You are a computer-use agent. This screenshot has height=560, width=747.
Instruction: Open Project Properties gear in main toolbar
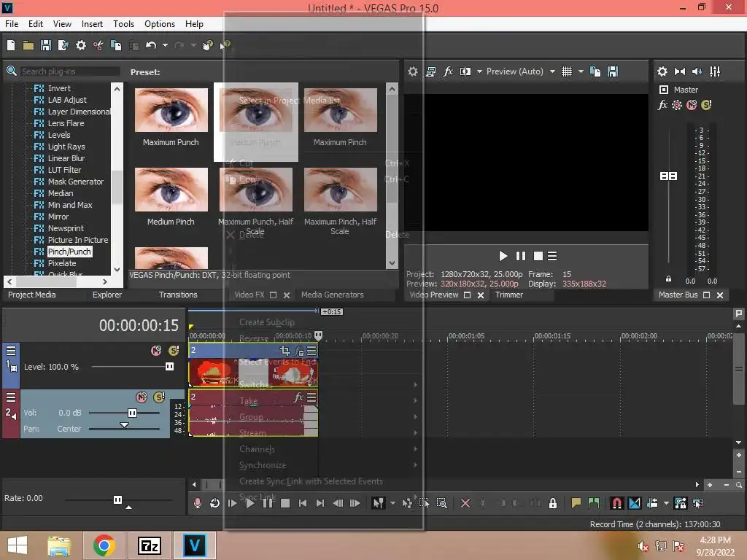[x=81, y=45]
